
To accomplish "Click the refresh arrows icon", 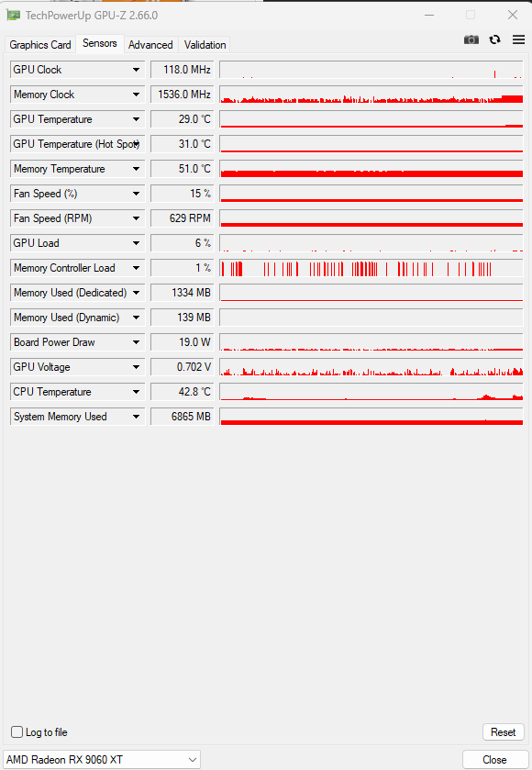I will coord(494,39).
